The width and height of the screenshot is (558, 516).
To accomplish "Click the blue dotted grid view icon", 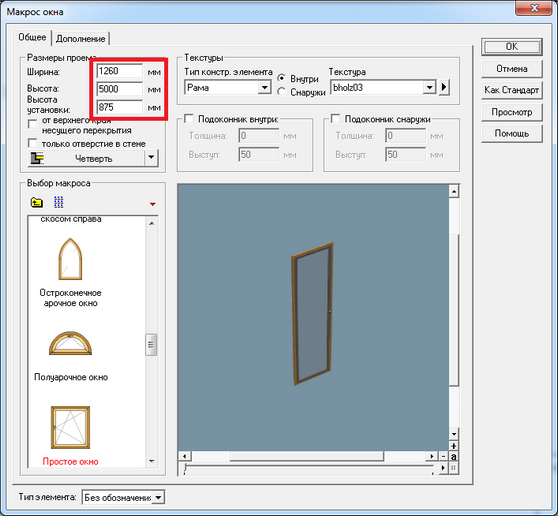I will pos(58,202).
